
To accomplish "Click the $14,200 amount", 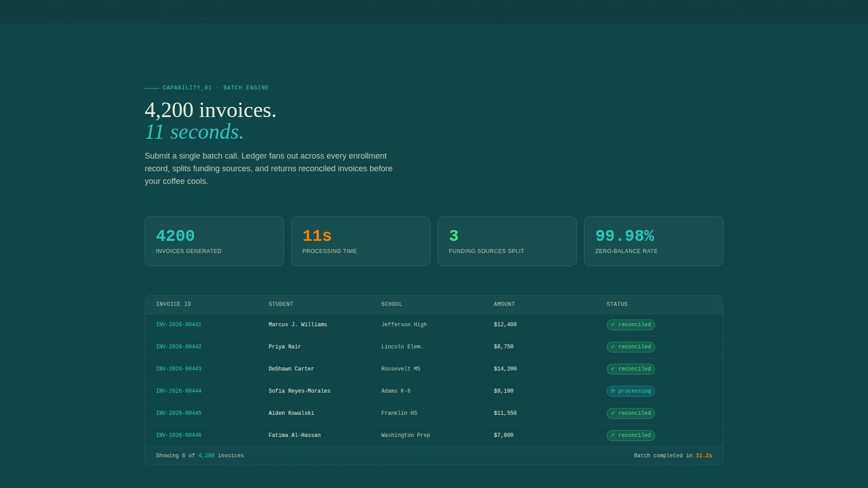I will pyautogui.click(x=505, y=369).
